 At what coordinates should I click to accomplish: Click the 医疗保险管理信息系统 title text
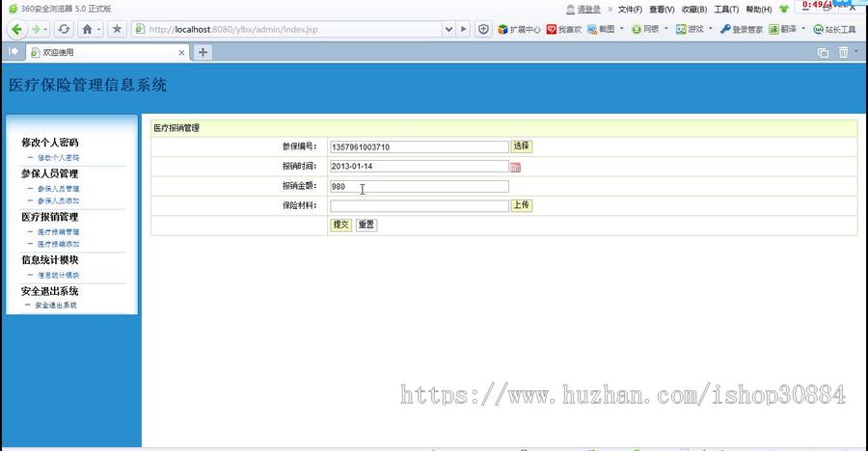(x=88, y=85)
